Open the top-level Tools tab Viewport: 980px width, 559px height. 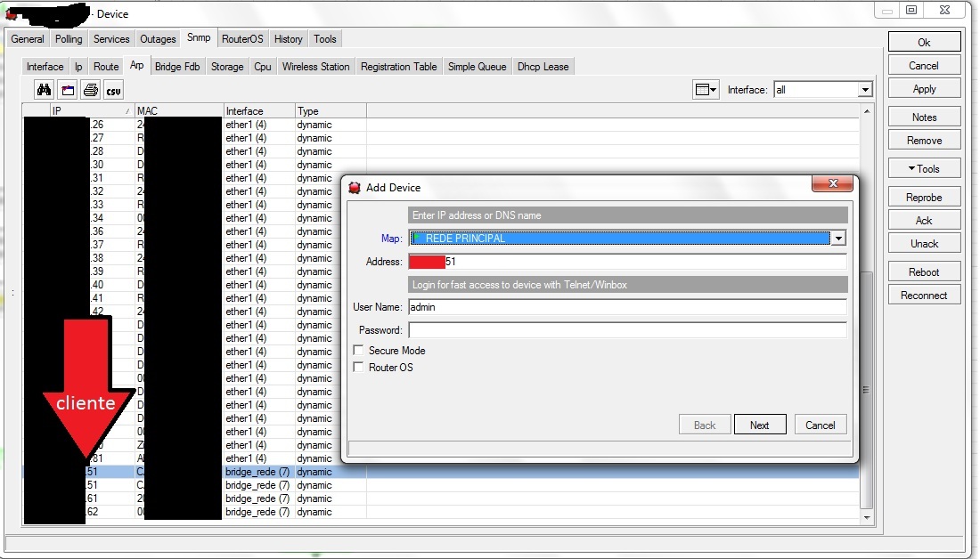click(x=325, y=39)
